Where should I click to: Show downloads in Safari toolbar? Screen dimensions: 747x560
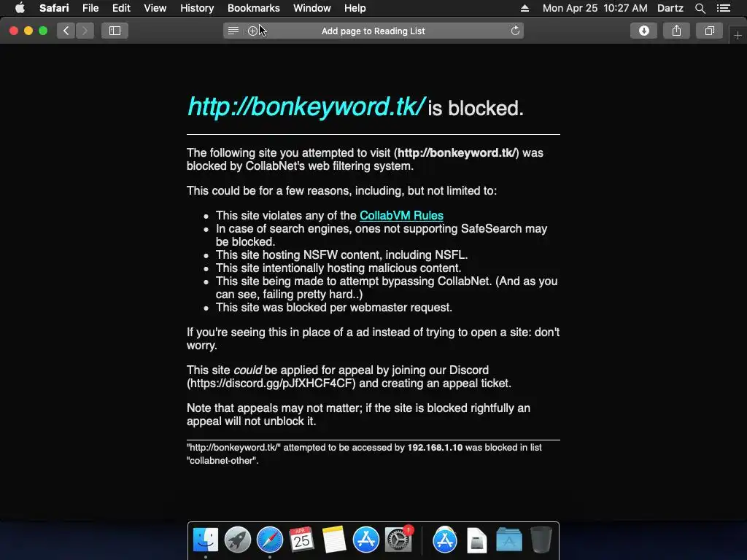click(x=643, y=31)
